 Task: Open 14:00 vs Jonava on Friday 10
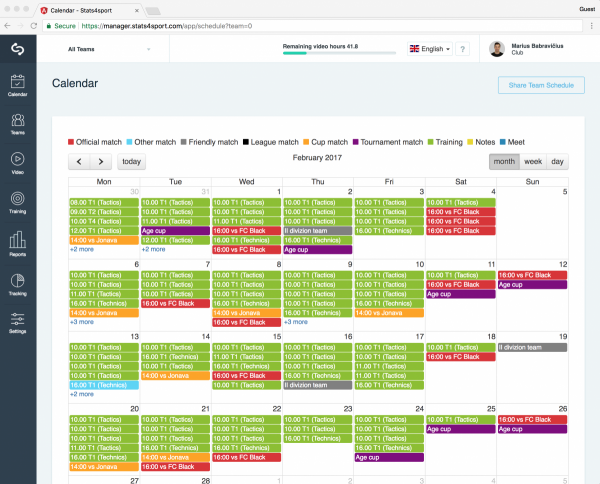point(389,313)
